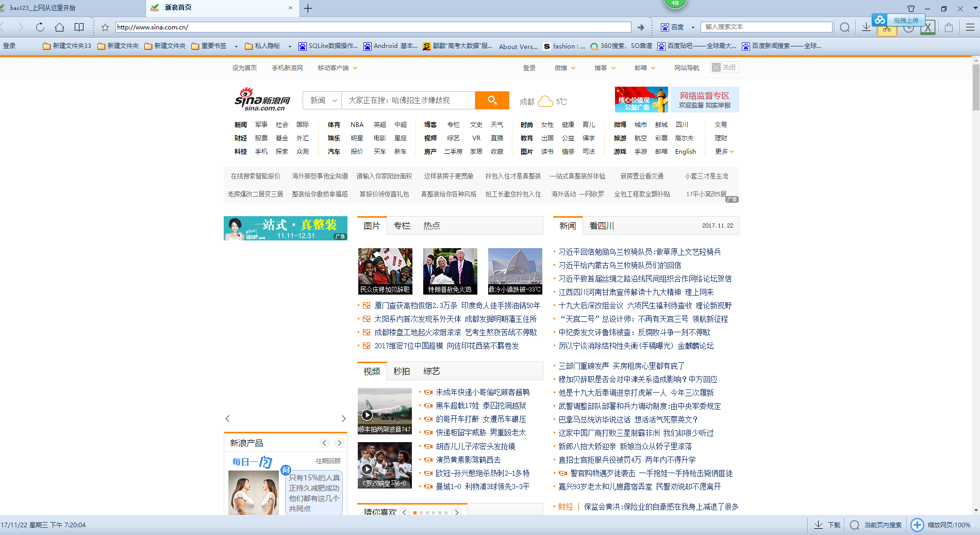Go to previous slide in left carousel
This screenshot has height=535, width=980.
pos(227,418)
